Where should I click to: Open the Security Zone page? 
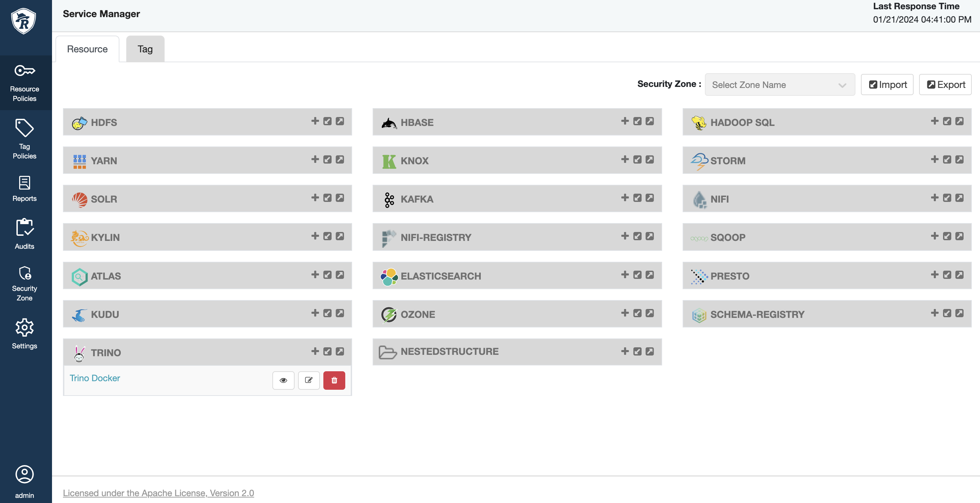24,283
